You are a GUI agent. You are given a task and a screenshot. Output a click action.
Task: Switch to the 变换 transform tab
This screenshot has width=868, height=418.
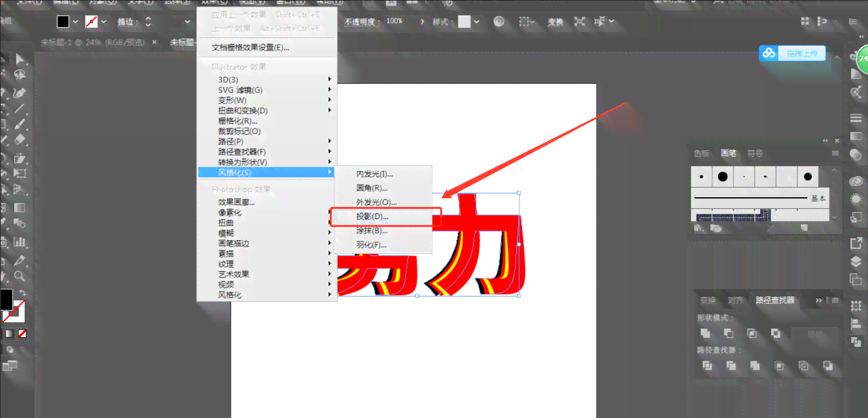click(708, 300)
